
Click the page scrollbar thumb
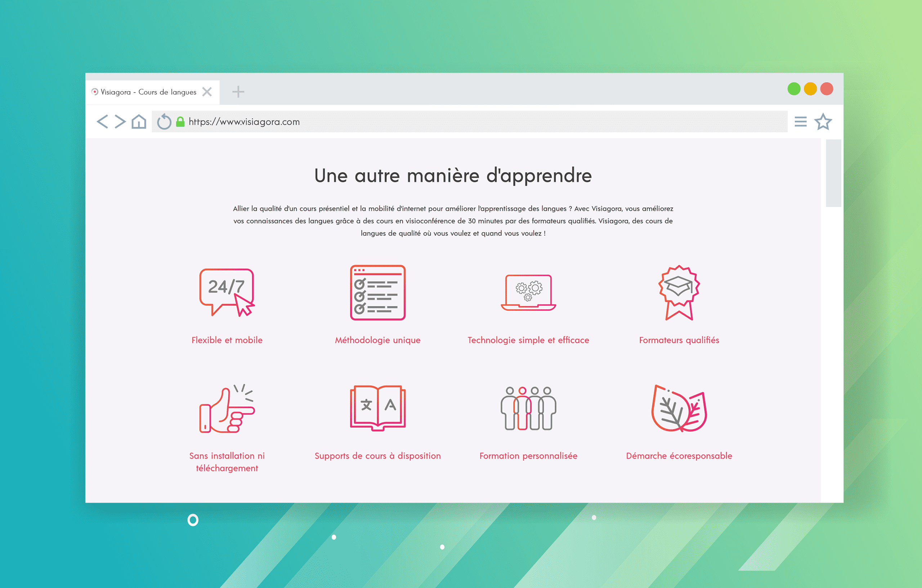(833, 173)
